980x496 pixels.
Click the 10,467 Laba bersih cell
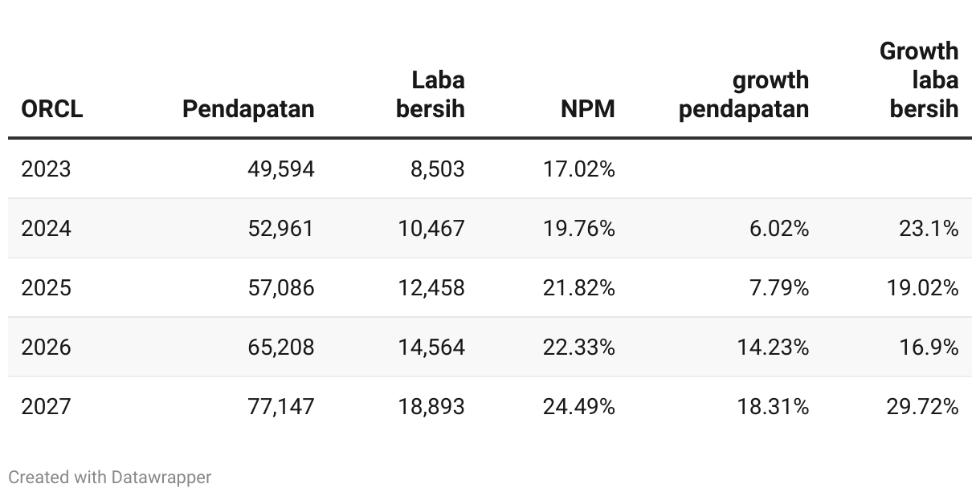coord(431,229)
